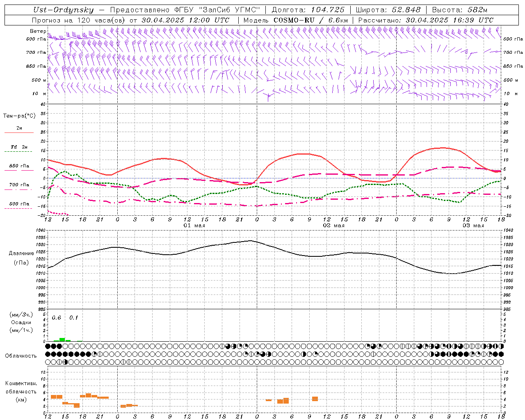This screenshot has height=420, width=525.
Task: Click the "(мм/1ч.)" precipitation unit label
Action: click(21, 330)
